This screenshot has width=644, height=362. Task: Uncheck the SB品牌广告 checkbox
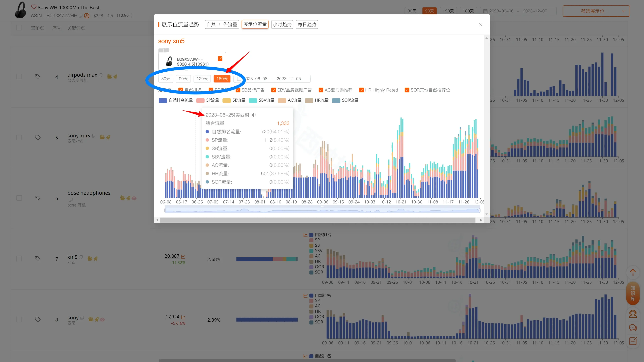(238, 90)
